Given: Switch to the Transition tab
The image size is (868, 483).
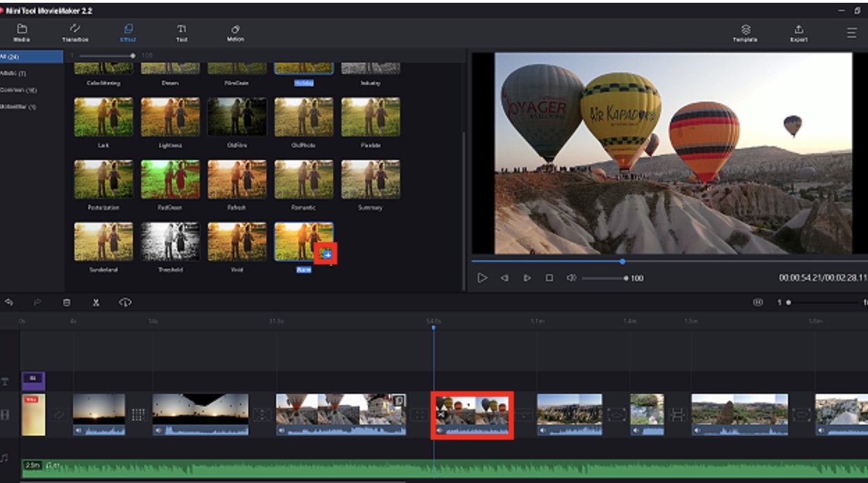Looking at the screenshot, I should tap(75, 33).
